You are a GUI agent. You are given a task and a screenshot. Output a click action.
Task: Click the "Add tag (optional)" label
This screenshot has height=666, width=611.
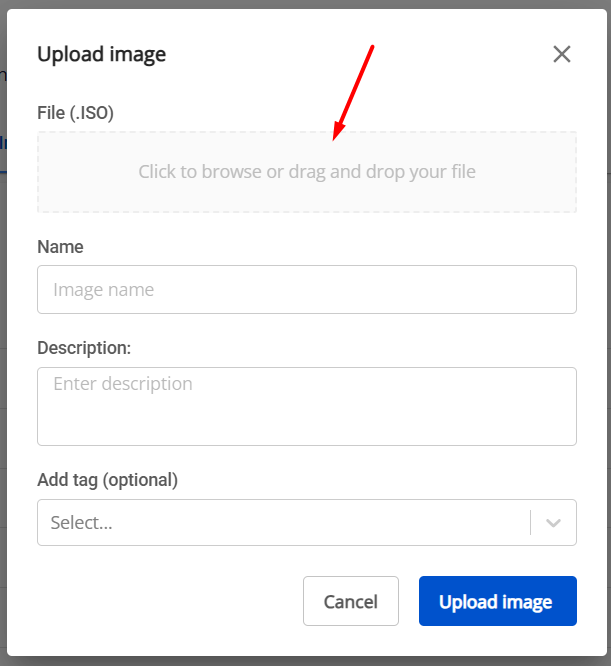point(107,480)
